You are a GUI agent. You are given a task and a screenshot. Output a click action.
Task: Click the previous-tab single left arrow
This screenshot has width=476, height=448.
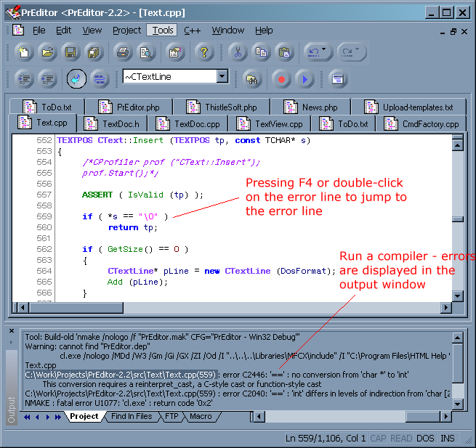click(37, 417)
